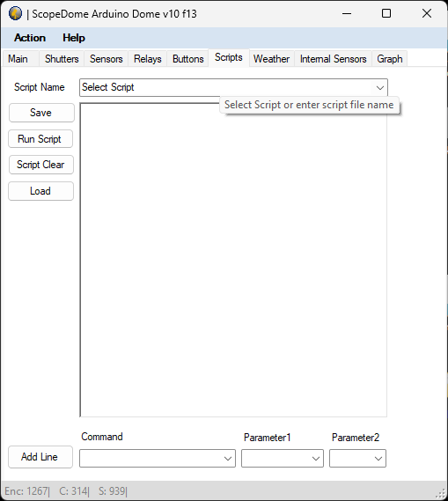The height and width of the screenshot is (501, 448).
Task: Open the Relays tab
Action: [x=148, y=59]
